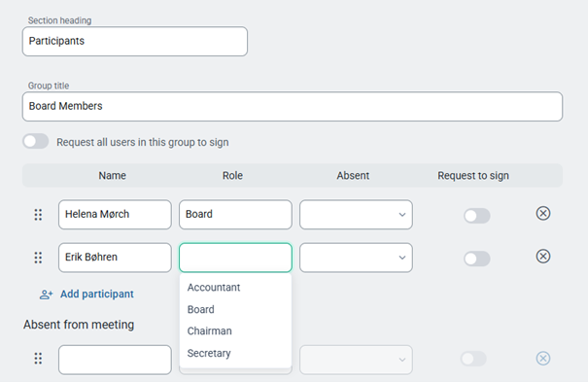Open the Absent dropdown in absent-from-meeting row
Image resolution: width=588 pixels, height=382 pixels.
coord(356,360)
